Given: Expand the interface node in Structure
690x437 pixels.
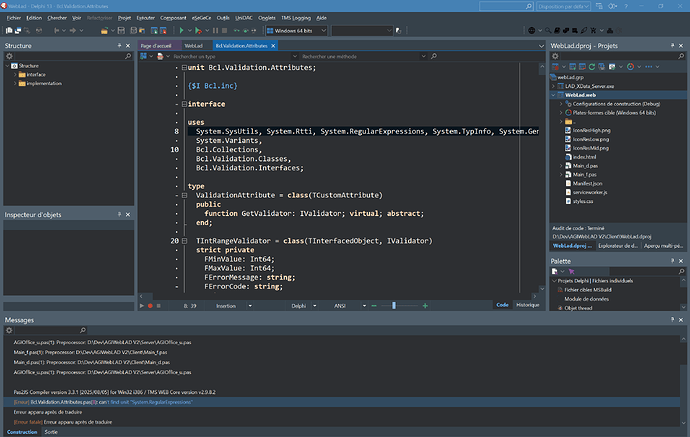Looking at the screenshot, I should (x=15, y=75).
